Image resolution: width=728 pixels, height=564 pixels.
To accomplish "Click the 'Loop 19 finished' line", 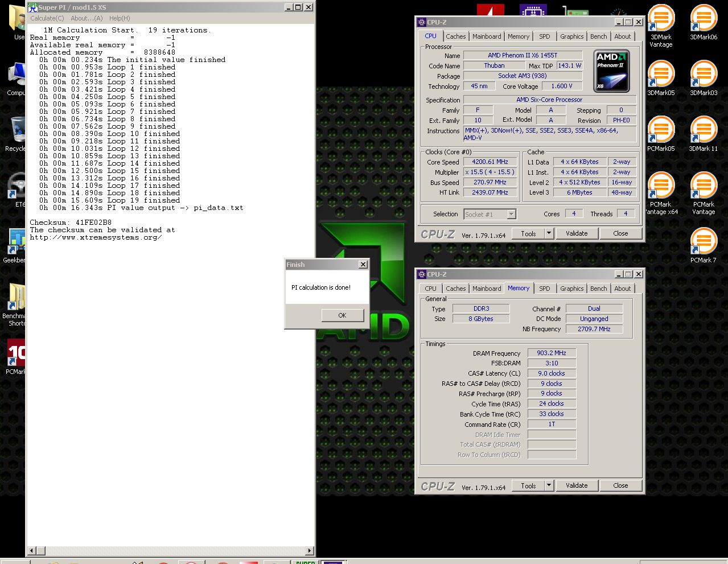I will point(110,200).
